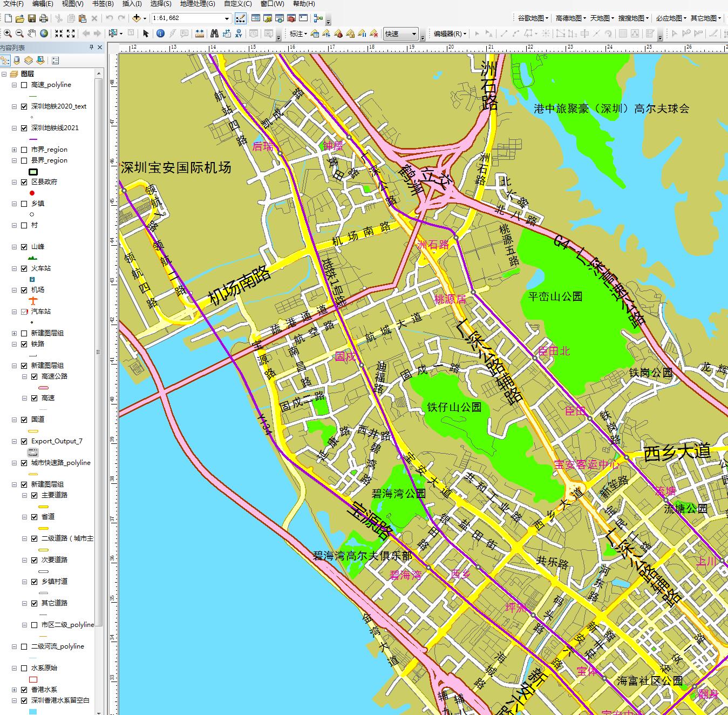Expand the 市界_region layer tree node

15,150
